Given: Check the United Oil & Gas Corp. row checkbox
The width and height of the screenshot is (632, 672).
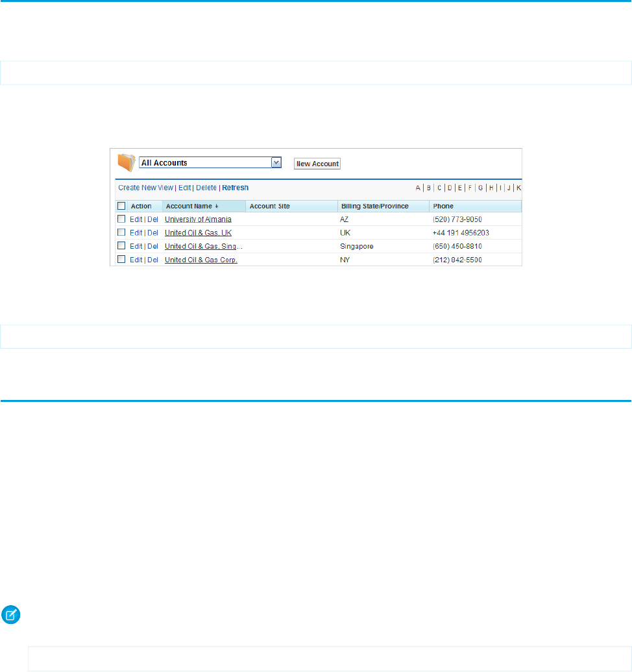Looking at the screenshot, I should pyautogui.click(x=121, y=259).
